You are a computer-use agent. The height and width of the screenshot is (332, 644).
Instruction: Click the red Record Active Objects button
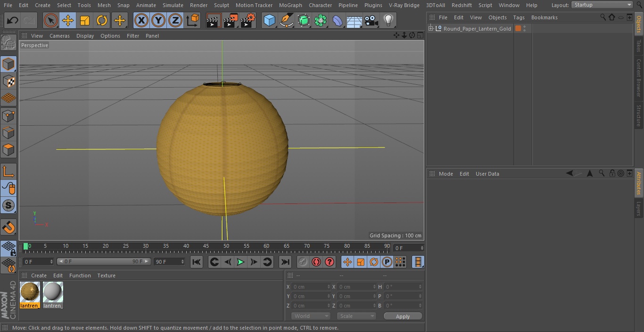pos(303,262)
